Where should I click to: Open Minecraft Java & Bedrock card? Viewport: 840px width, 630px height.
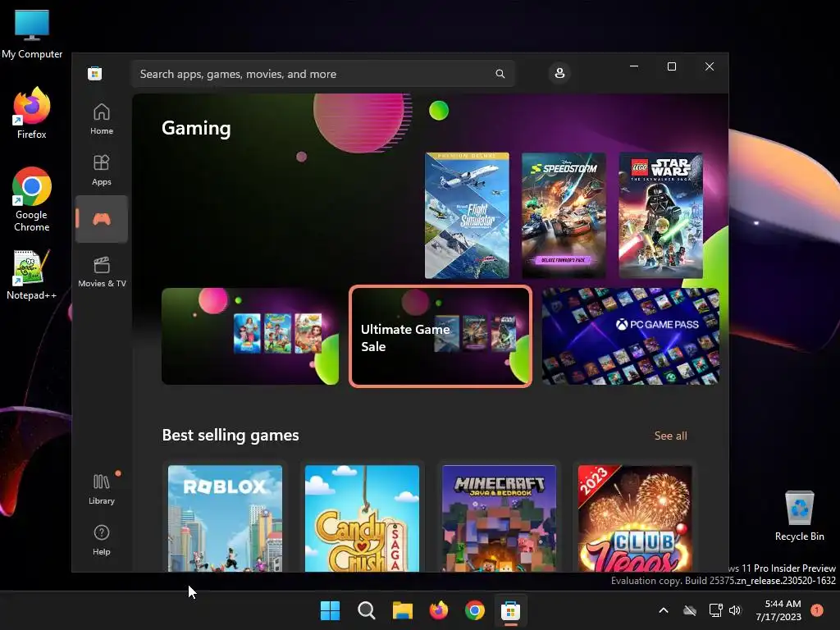tap(500, 518)
